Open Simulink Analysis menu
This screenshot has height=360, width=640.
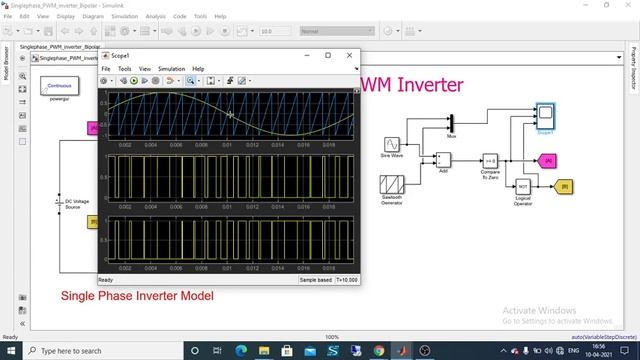(156, 16)
